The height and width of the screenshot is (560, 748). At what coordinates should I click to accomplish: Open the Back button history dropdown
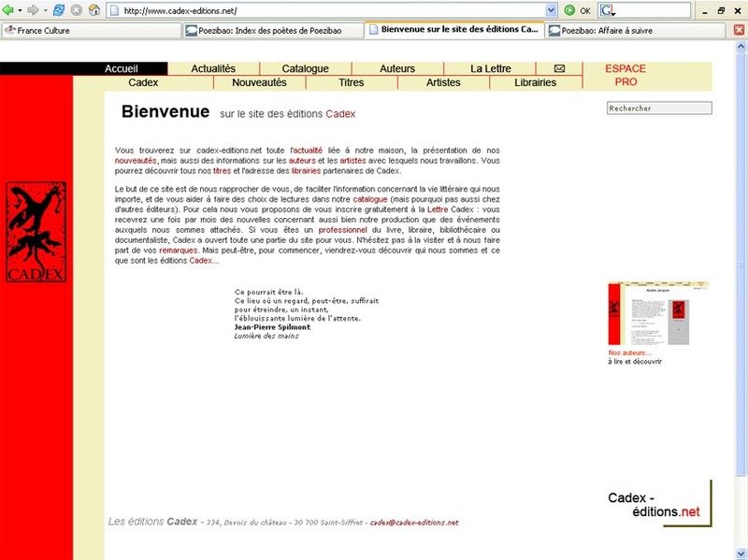pos(20,10)
